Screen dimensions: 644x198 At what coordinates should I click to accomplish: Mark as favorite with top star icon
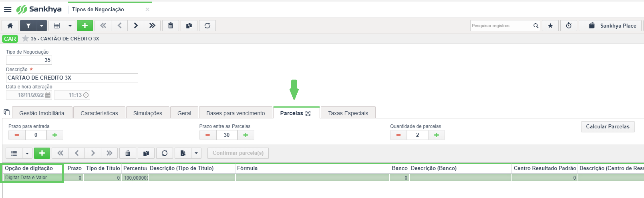click(550, 26)
